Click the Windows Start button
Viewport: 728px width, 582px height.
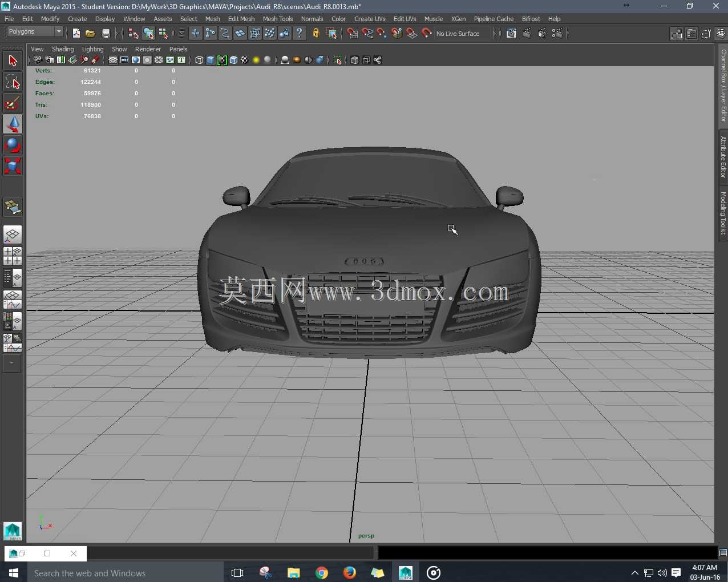(14, 573)
